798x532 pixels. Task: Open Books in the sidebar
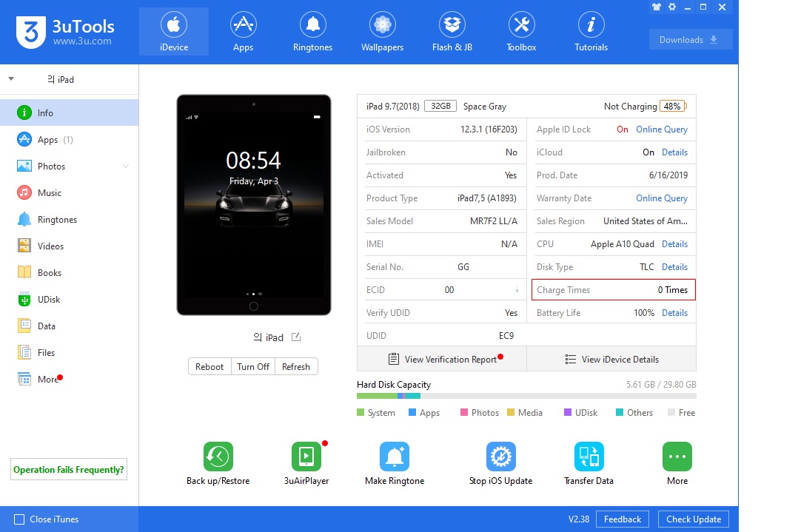point(70,272)
